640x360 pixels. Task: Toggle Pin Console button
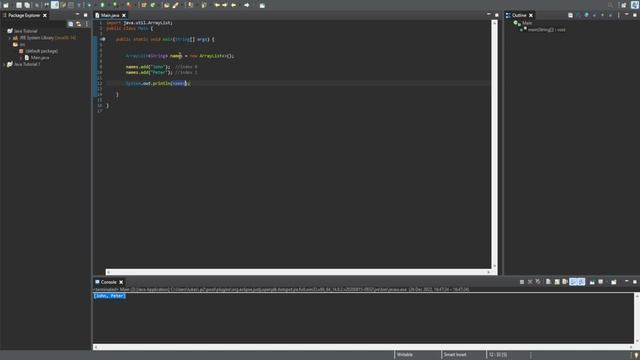tap(592, 282)
